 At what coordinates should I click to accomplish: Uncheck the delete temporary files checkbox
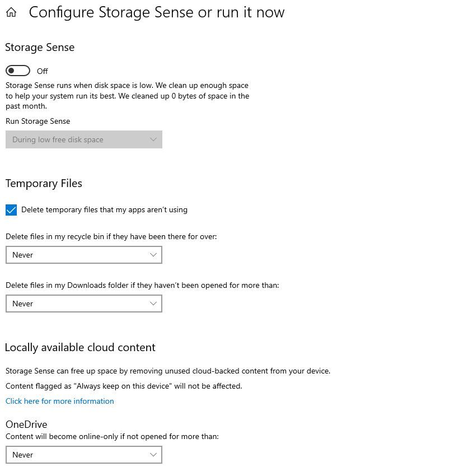[x=11, y=210]
